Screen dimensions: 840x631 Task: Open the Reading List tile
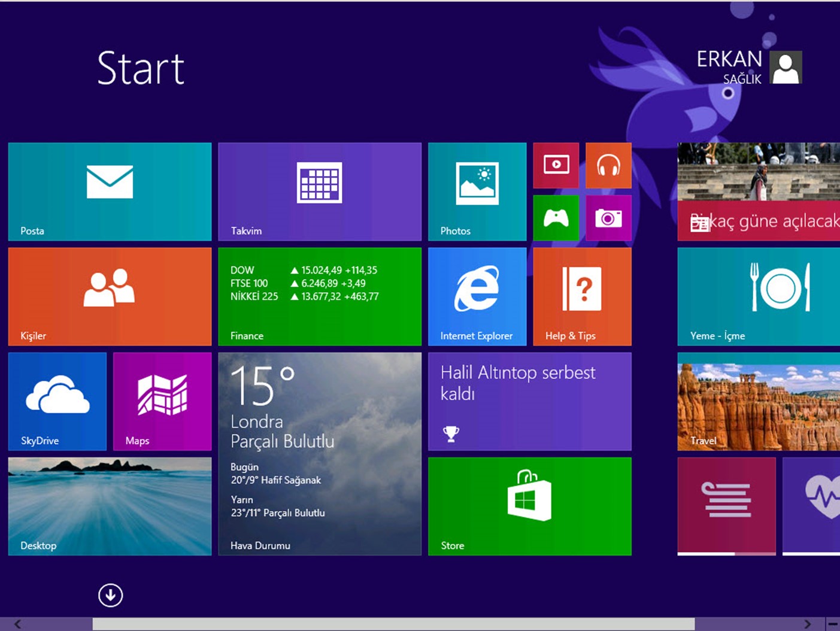coord(727,506)
